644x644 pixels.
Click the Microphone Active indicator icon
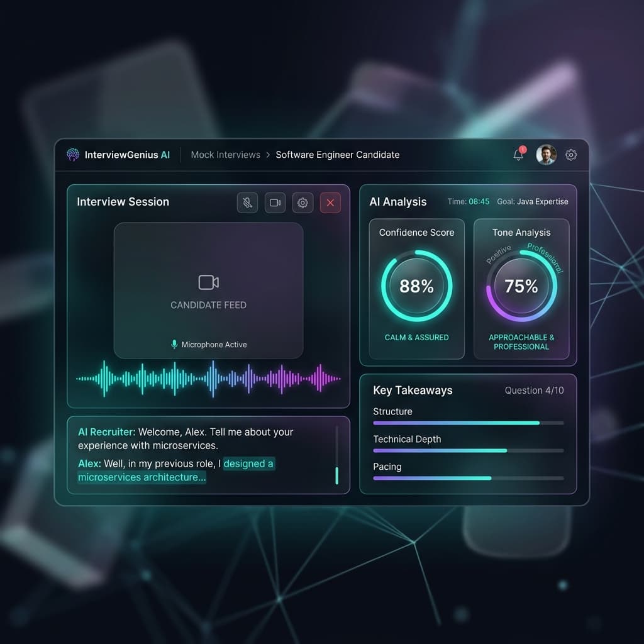point(174,344)
